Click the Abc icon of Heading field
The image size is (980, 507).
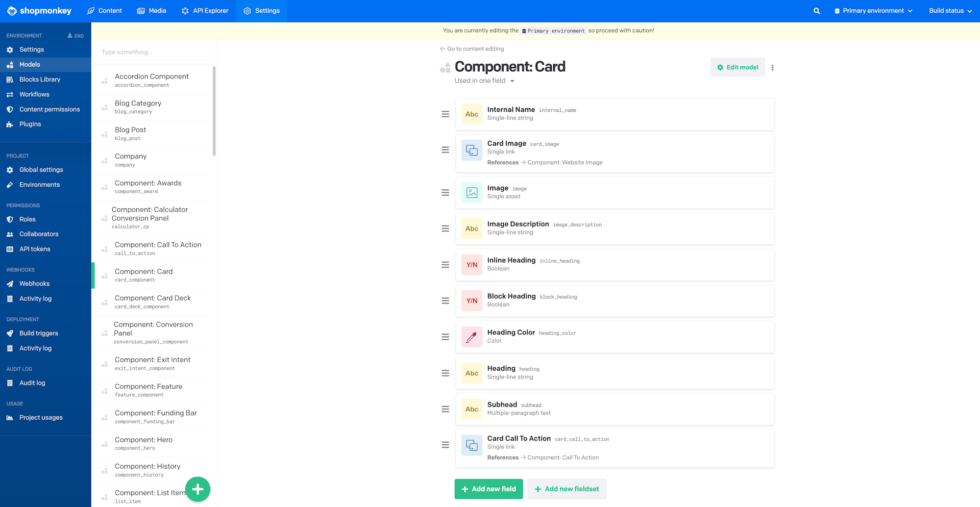(471, 373)
